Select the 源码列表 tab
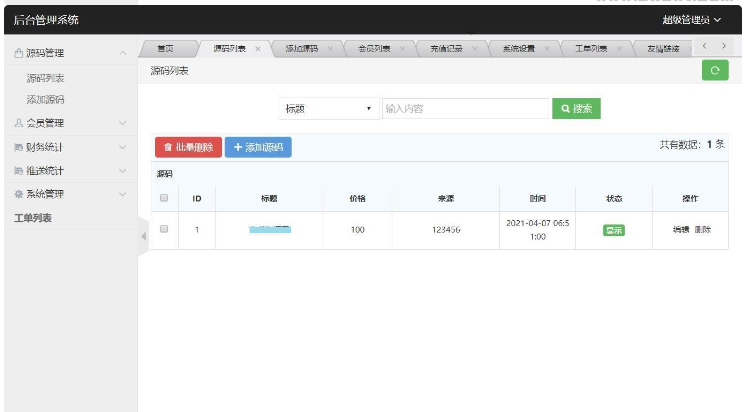755x412 pixels. point(230,49)
